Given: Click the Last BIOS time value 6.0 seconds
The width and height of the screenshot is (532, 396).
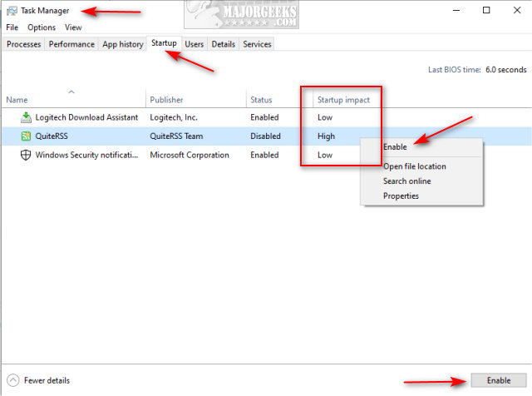Looking at the screenshot, I should pyautogui.click(x=506, y=70).
